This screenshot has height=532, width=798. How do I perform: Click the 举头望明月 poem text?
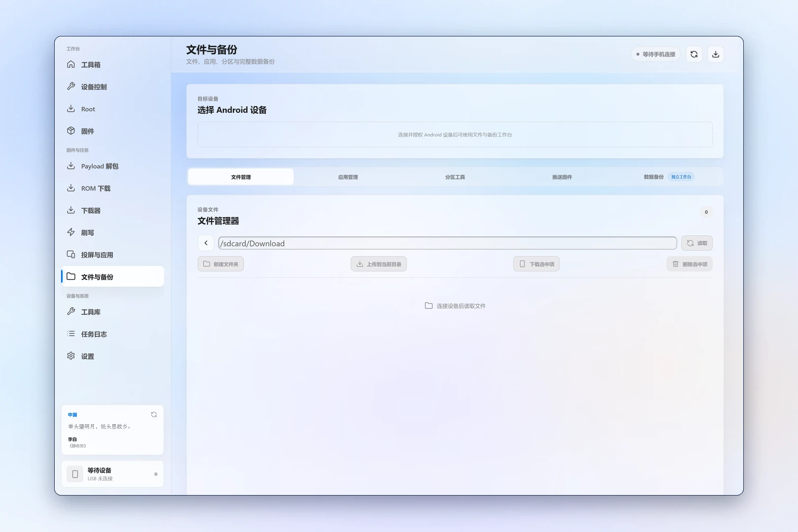coord(100,426)
